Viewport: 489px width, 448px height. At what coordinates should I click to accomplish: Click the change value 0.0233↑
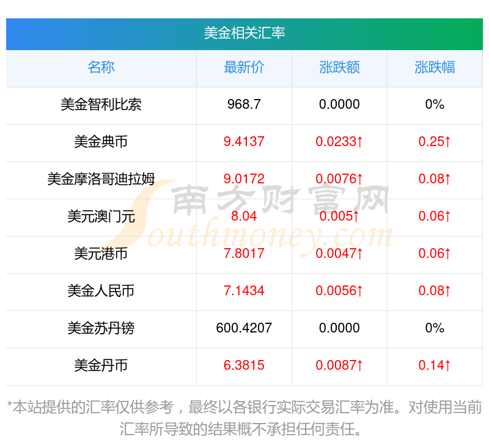pos(339,142)
